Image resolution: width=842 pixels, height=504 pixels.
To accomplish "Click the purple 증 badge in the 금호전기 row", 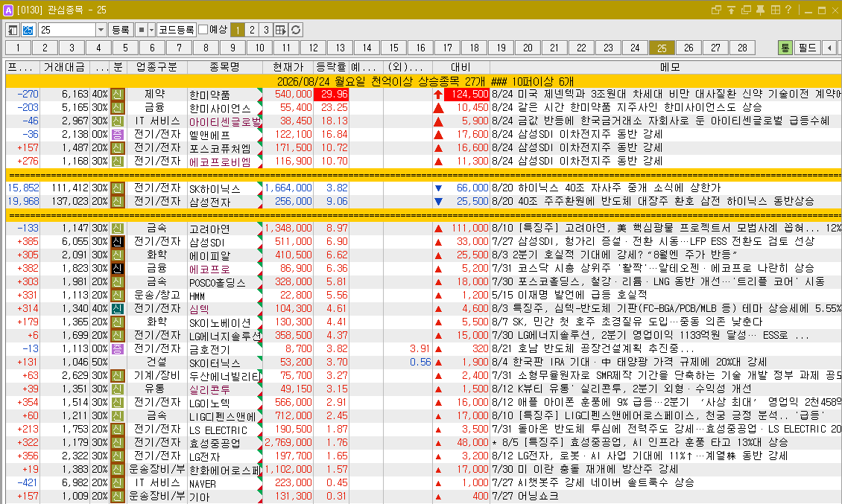I will [117, 349].
